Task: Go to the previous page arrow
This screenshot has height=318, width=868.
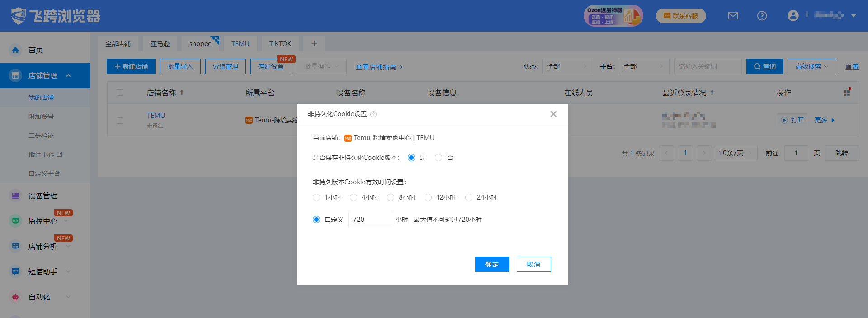Action: tap(666, 153)
